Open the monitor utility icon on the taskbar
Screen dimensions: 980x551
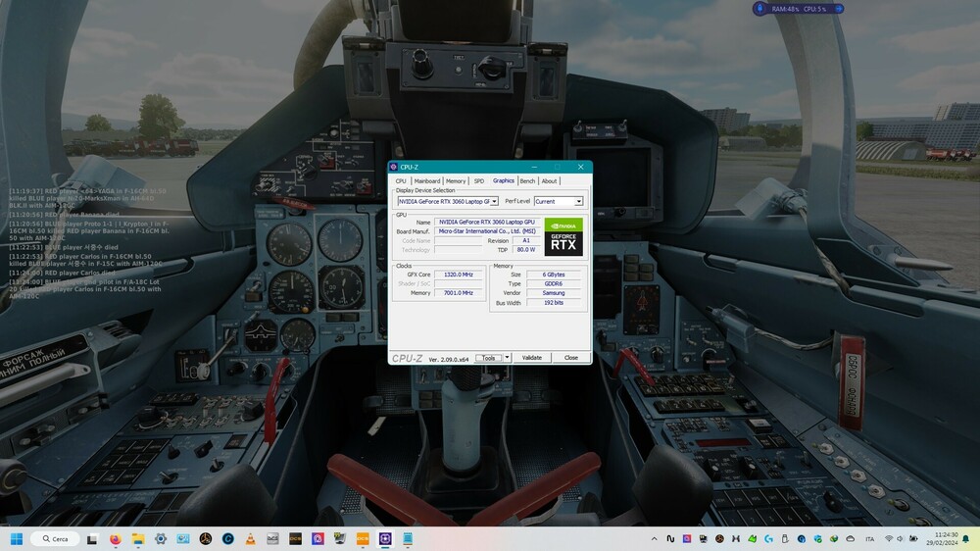pos(340,538)
